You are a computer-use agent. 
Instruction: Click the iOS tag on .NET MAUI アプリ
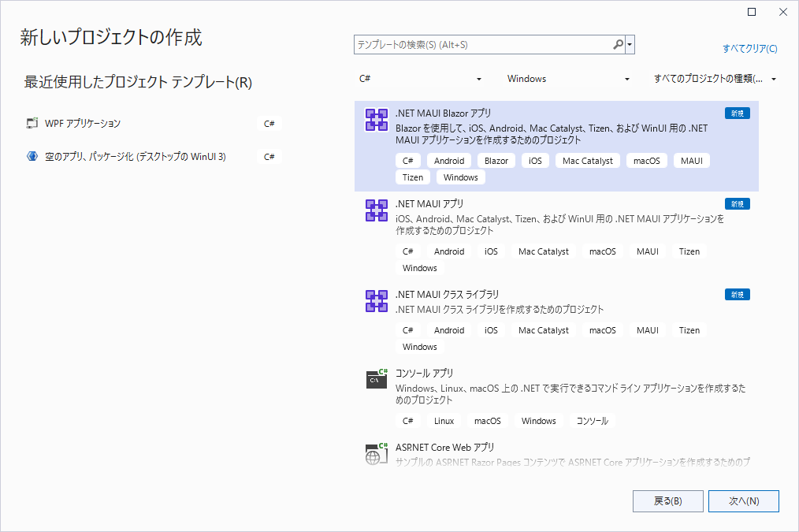(491, 251)
